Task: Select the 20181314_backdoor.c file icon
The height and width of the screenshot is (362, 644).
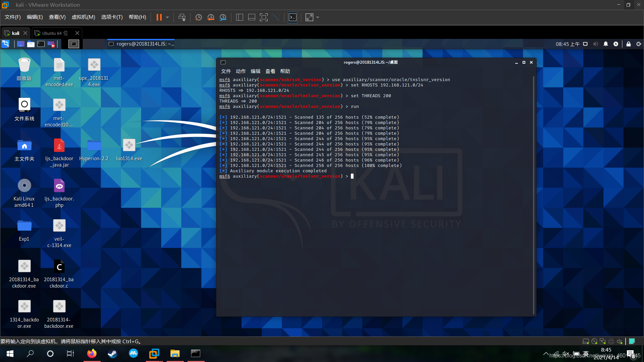Action: (59, 274)
